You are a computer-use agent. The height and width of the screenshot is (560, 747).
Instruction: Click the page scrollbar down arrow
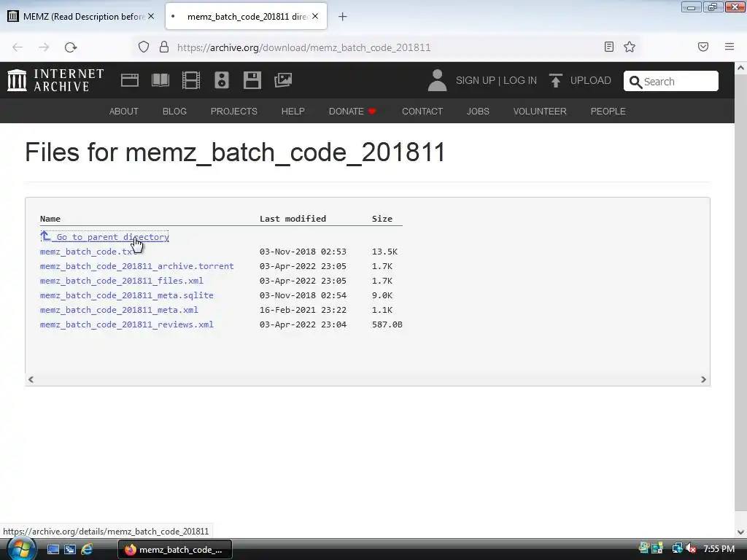[740, 532]
